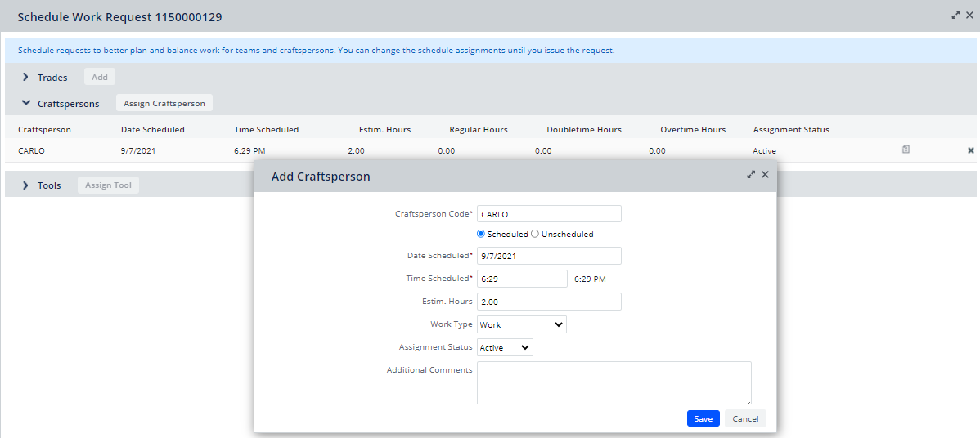Click the 2.00 estimated hours table cell

356,151
